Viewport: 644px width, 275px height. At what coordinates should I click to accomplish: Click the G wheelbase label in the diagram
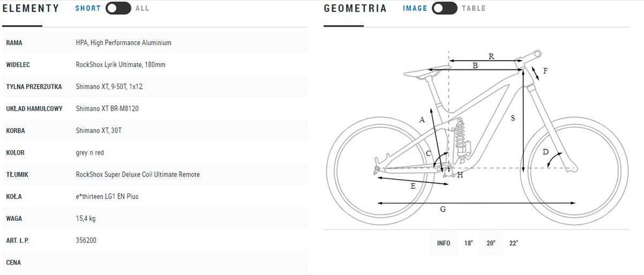pos(443,209)
